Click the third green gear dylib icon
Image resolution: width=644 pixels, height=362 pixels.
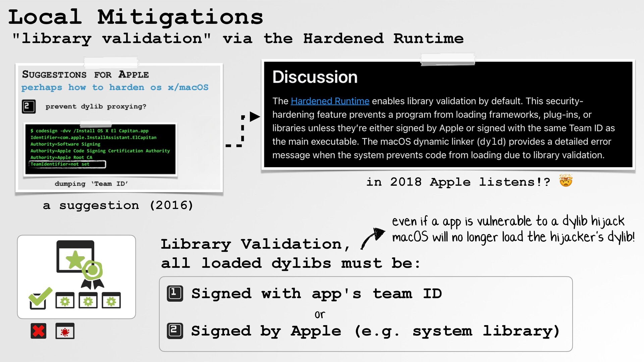click(111, 300)
